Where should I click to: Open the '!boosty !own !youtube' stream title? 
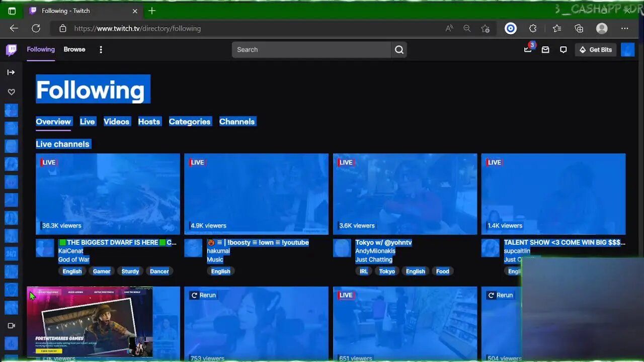(x=258, y=242)
